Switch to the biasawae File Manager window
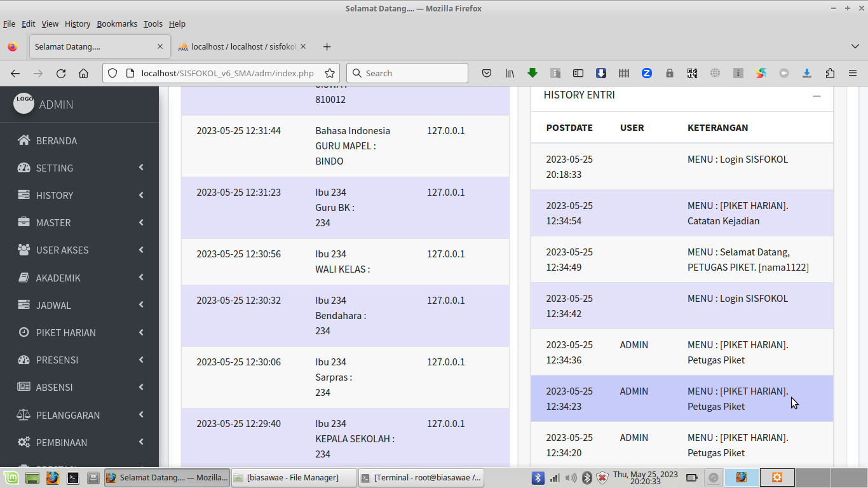This screenshot has width=868, height=488. tap(293, 477)
